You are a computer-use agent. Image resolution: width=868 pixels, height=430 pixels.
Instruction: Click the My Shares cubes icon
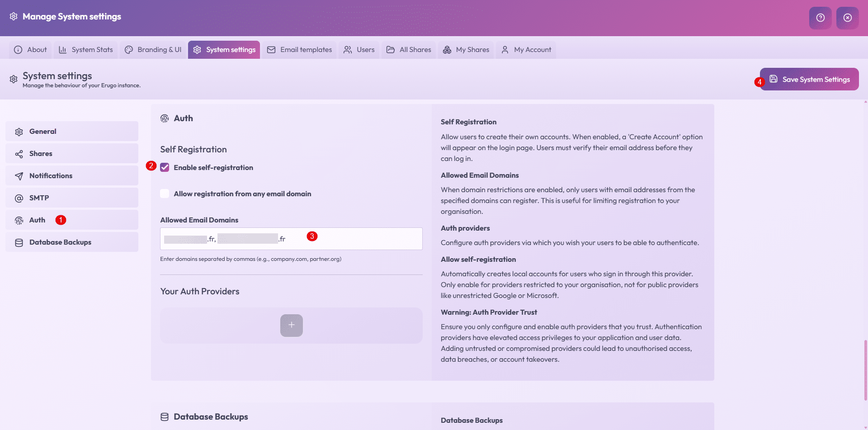pos(447,50)
